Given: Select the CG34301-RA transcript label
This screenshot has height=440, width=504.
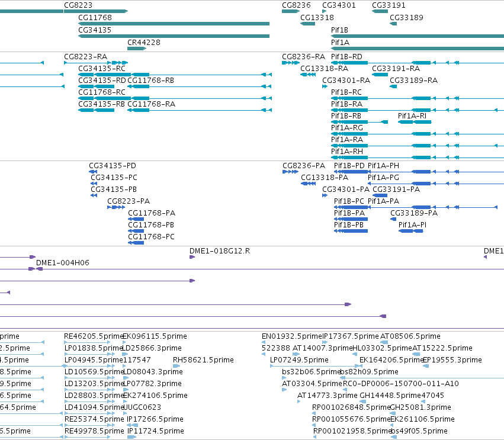Looking at the screenshot, I should pos(346,81).
